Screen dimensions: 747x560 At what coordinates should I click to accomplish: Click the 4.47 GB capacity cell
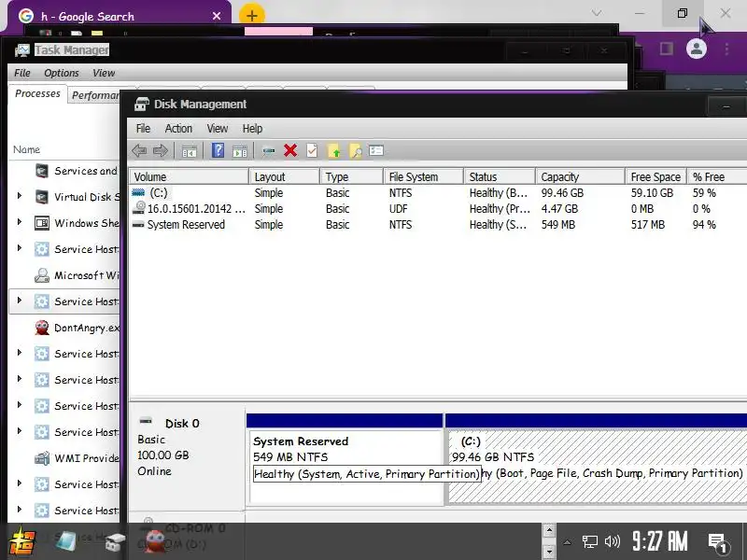pyautogui.click(x=559, y=208)
